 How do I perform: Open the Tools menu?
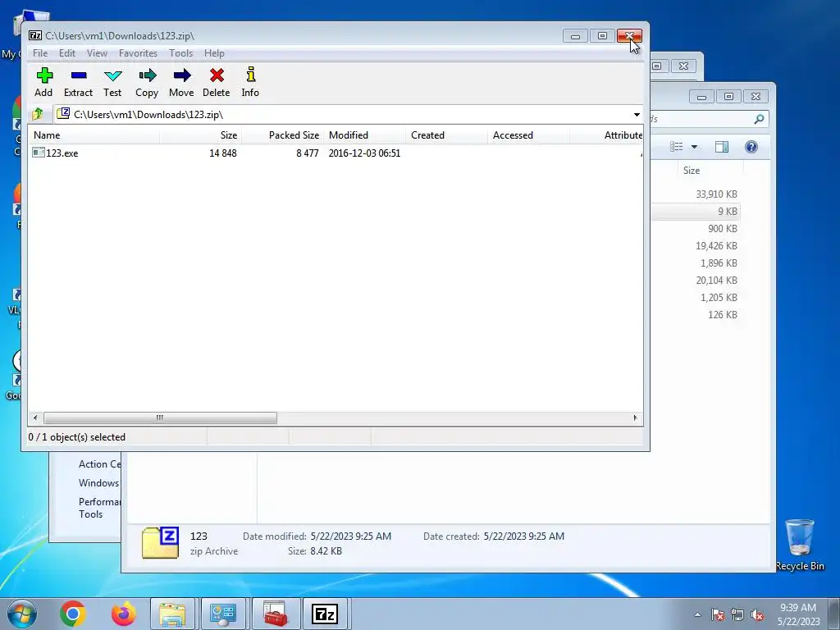pyautogui.click(x=180, y=53)
